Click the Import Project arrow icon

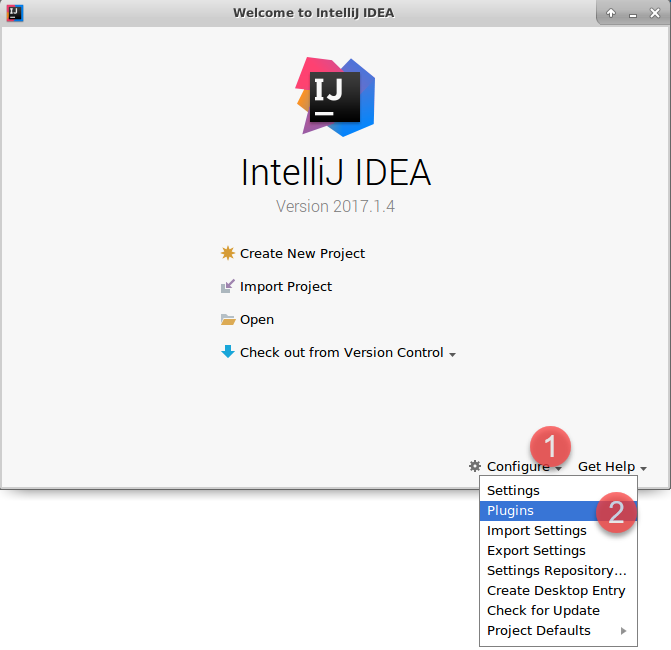[x=228, y=286]
